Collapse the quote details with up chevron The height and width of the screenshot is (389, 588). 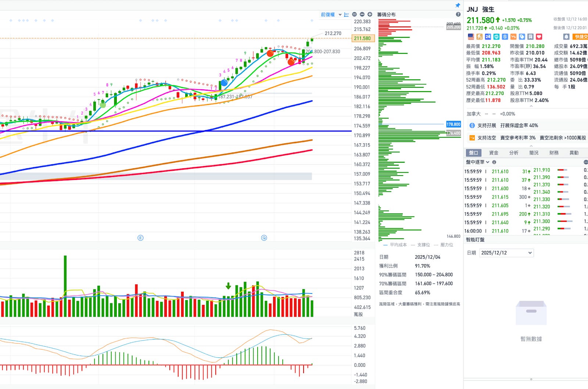tap(531, 106)
